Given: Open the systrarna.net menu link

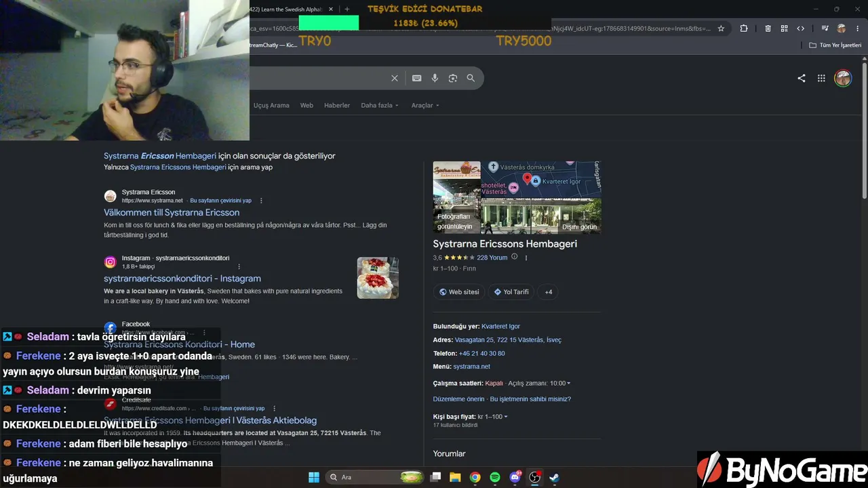Looking at the screenshot, I should [x=471, y=367].
